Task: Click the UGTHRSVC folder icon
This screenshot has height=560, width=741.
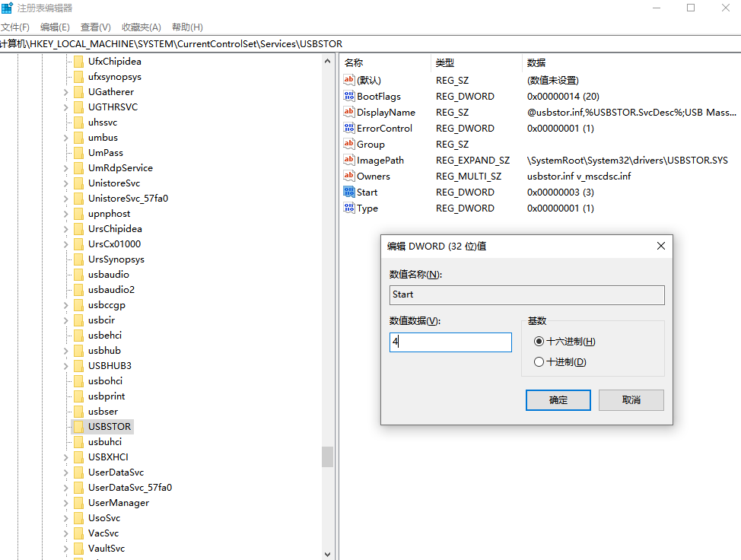Action: [79, 107]
